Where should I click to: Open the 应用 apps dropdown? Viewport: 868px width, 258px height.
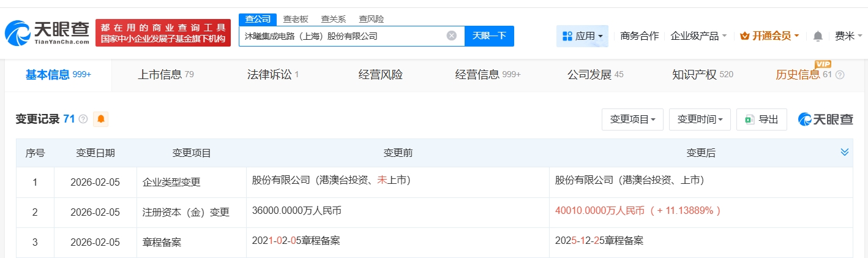(582, 36)
